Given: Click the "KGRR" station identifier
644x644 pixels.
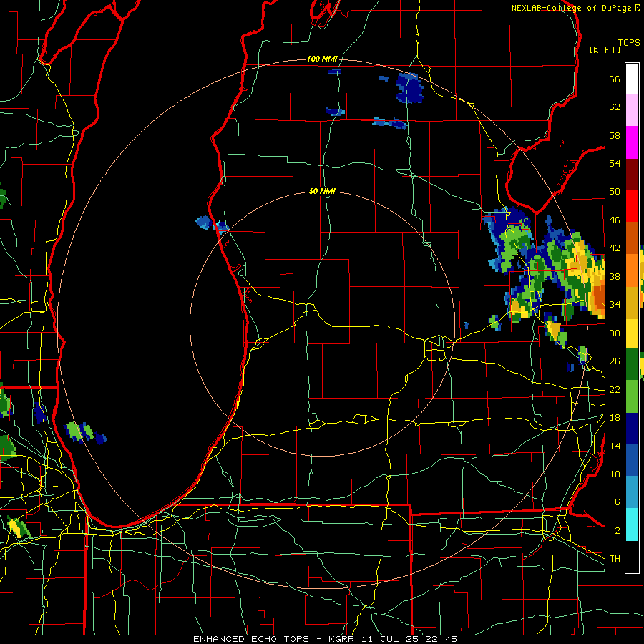Looking at the screenshot, I should [x=343, y=639].
